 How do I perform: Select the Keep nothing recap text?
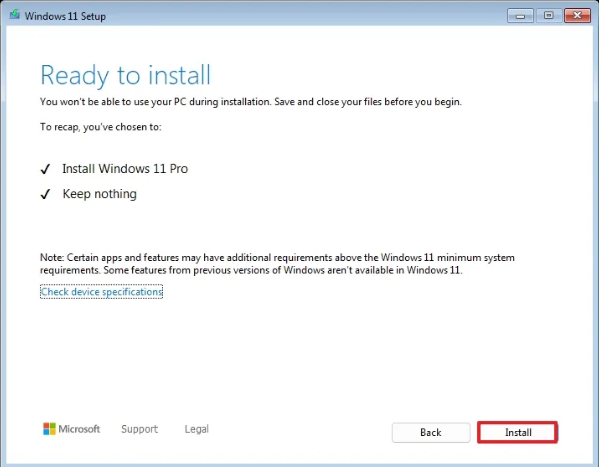click(100, 194)
